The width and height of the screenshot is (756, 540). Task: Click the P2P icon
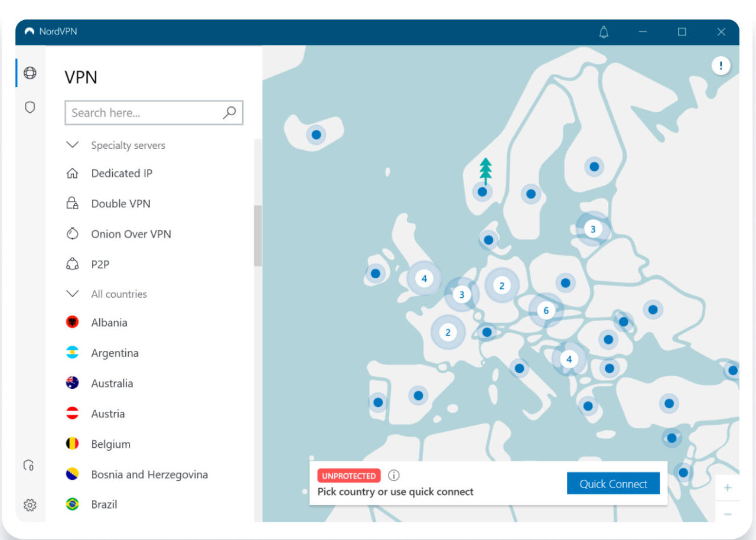(72, 264)
